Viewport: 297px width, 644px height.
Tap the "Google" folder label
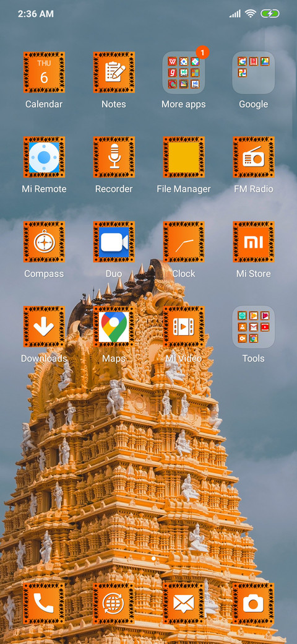click(253, 104)
